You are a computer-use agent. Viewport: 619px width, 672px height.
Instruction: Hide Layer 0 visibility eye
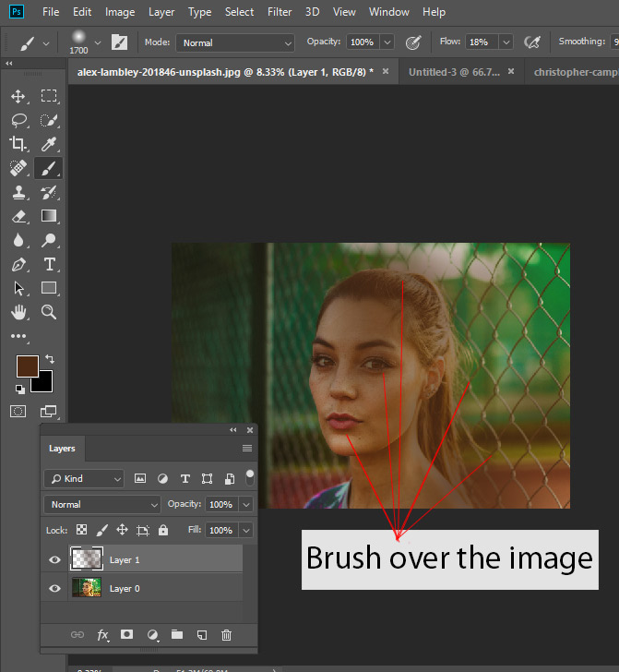pos(54,588)
